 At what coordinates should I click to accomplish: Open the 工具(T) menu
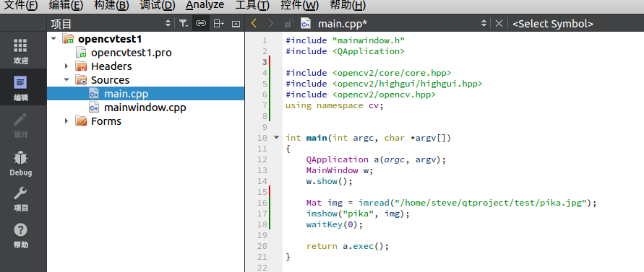(252, 6)
